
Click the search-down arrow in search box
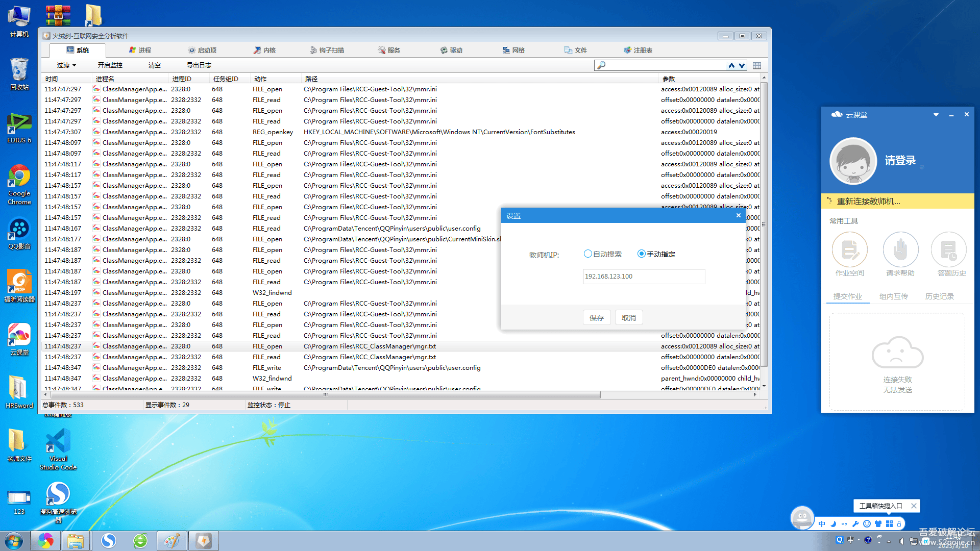742,65
